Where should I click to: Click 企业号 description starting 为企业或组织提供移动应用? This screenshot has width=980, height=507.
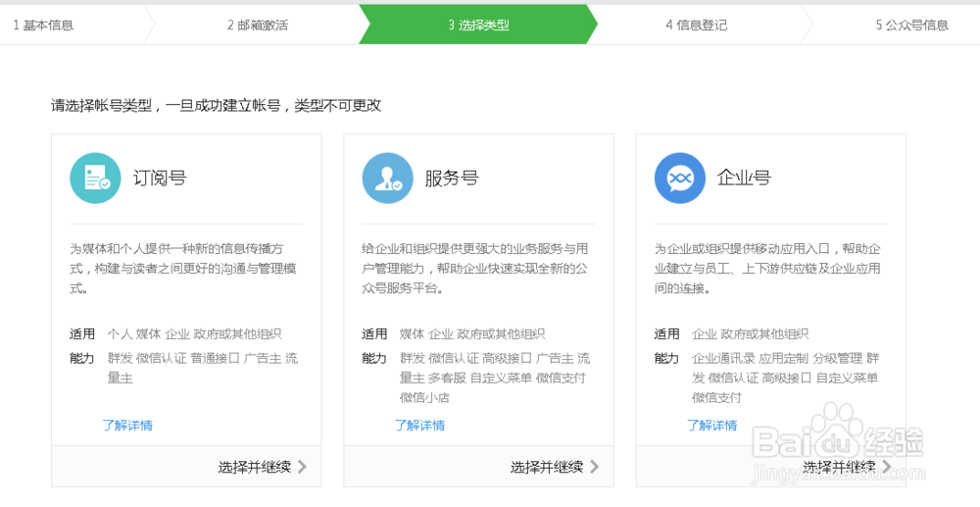(768, 269)
